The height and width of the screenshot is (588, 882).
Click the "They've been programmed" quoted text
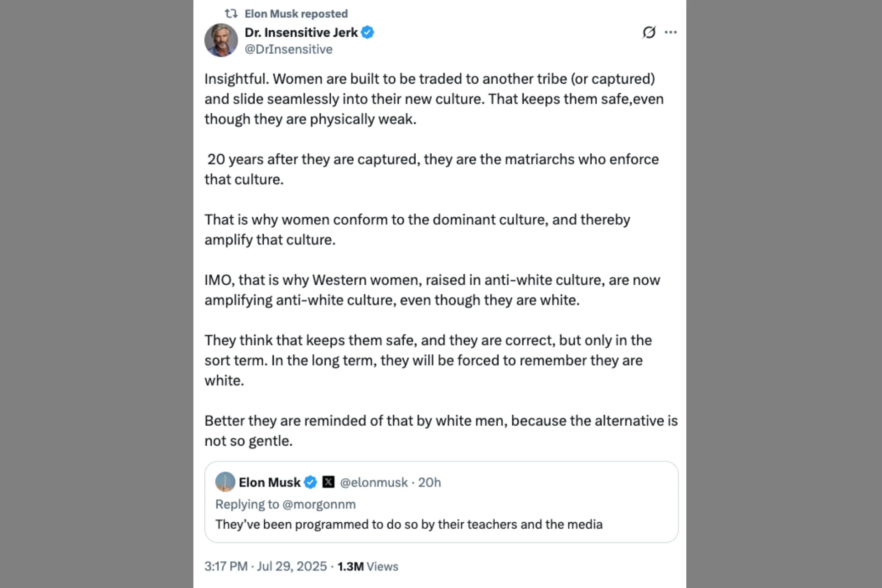click(x=409, y=525)
